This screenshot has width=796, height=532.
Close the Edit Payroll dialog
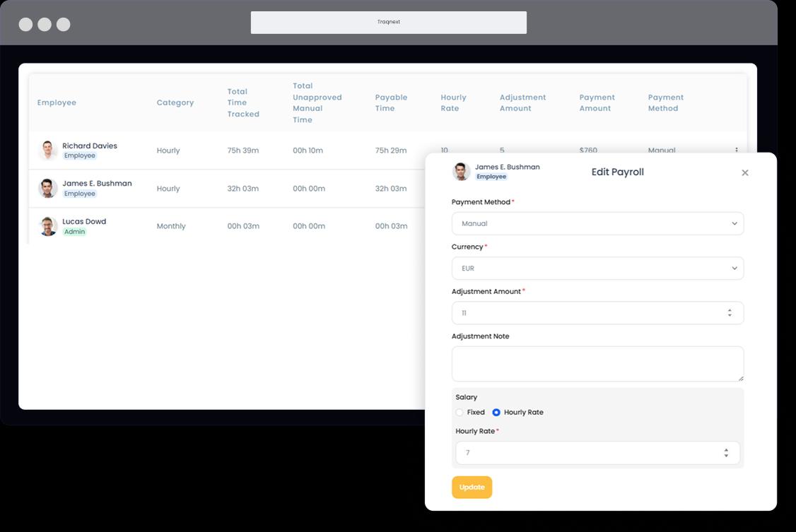click(x=744, y=172)
